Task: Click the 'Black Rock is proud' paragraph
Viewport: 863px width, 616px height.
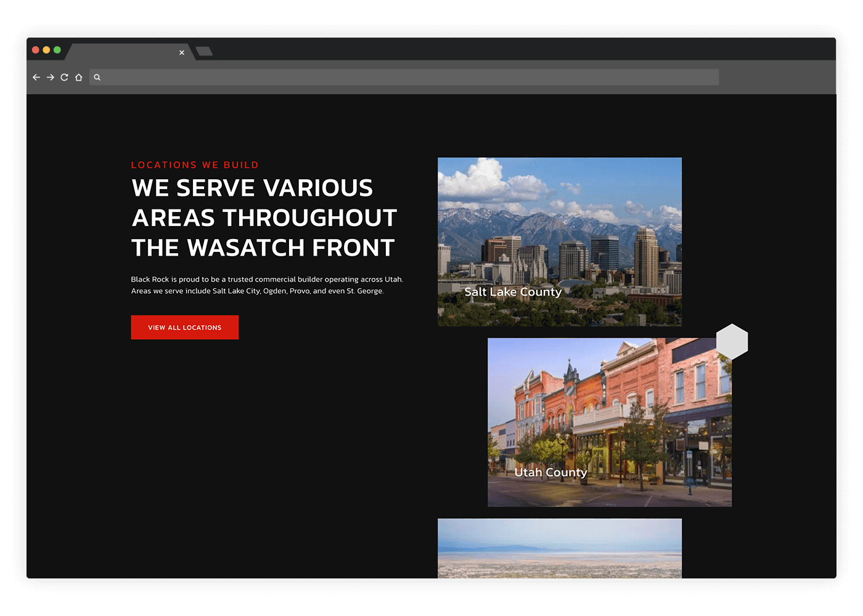Action: coord(267,285)
